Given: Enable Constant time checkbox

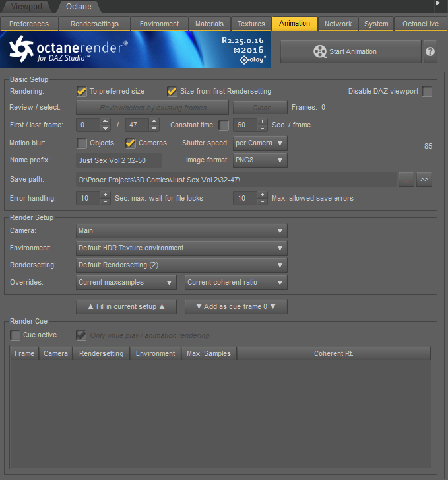Looking at the screenshot, I should (224, 125).
